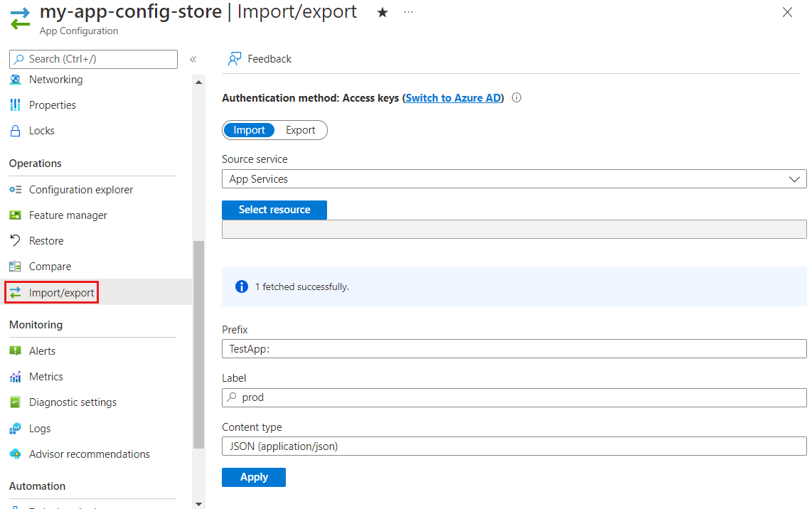
Task: Collapse the left navigation pane
Action: (x=193, y=60)
